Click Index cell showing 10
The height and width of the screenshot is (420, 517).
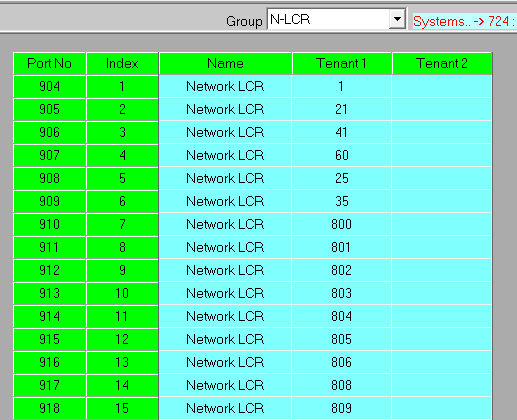[122, 293]
